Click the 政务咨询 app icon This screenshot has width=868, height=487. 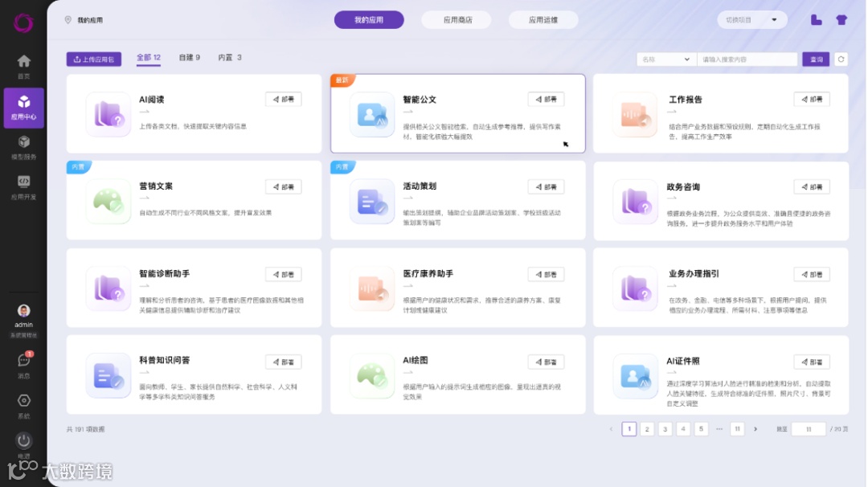[635, 202]
